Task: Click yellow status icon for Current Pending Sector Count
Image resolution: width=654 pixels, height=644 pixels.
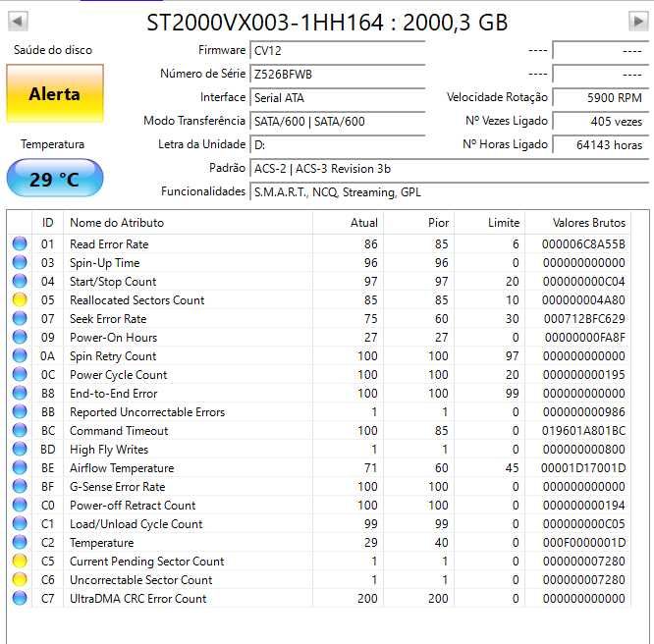Action: click(20, 561)
